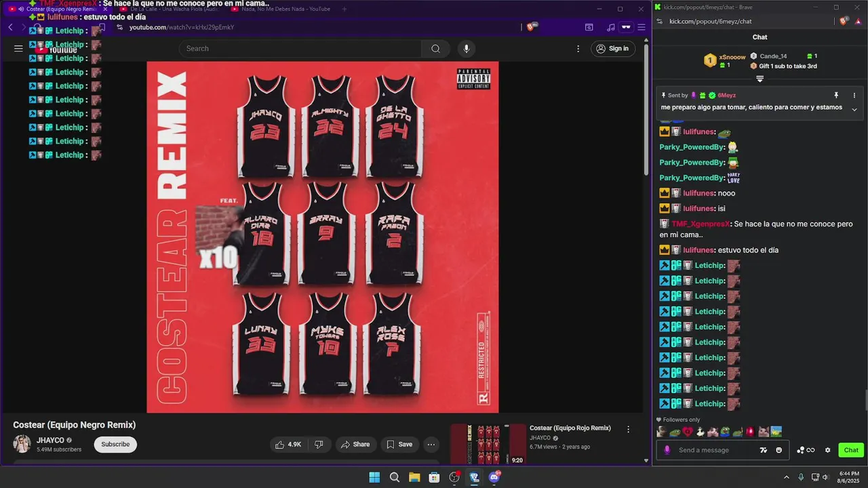Viewport: 868px width, 488px height.
Task: Expand the pinned message chevron
Action: pyautogui.click(x=854, y=109)
